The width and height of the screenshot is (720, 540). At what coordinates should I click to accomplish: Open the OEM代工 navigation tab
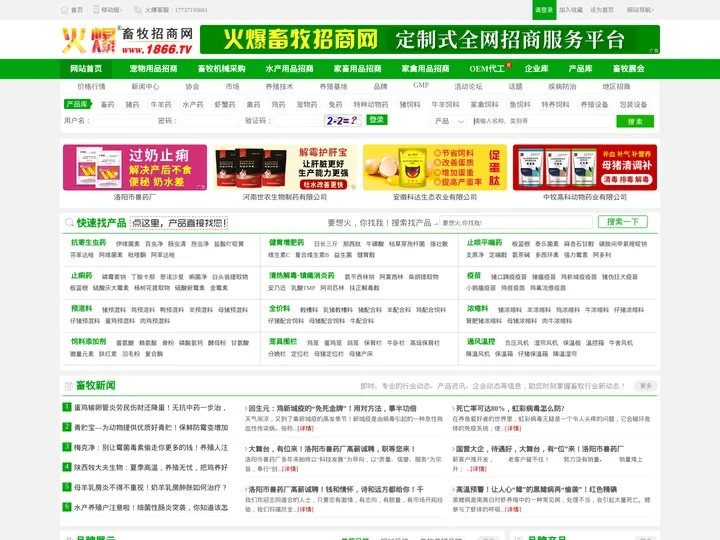click(x=487, y=69)
